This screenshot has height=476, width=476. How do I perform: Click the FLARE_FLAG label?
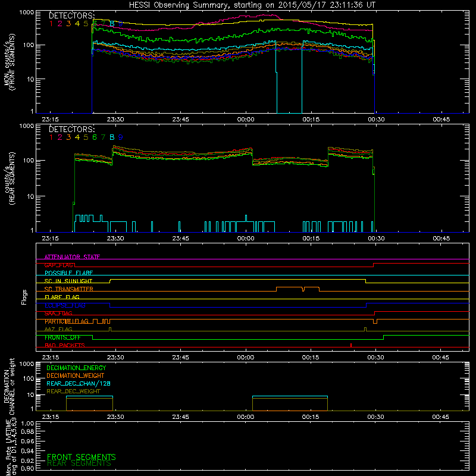click(x=62, y=297)
